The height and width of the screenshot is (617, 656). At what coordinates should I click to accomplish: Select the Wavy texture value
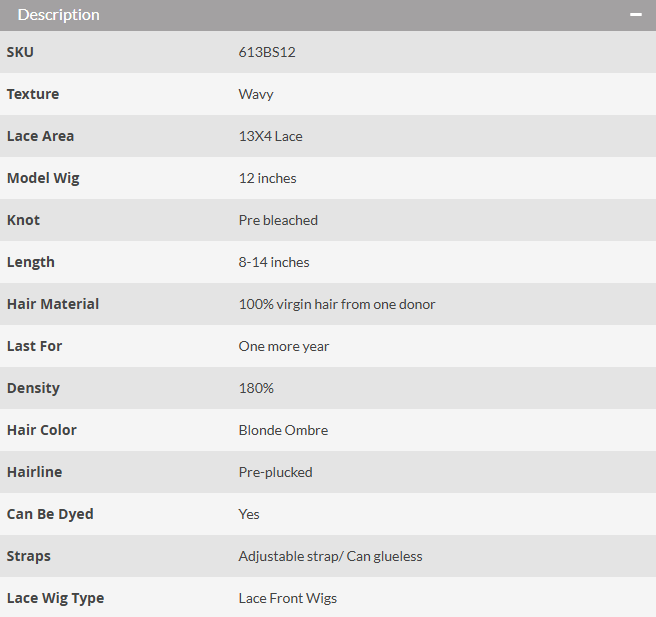256,95
